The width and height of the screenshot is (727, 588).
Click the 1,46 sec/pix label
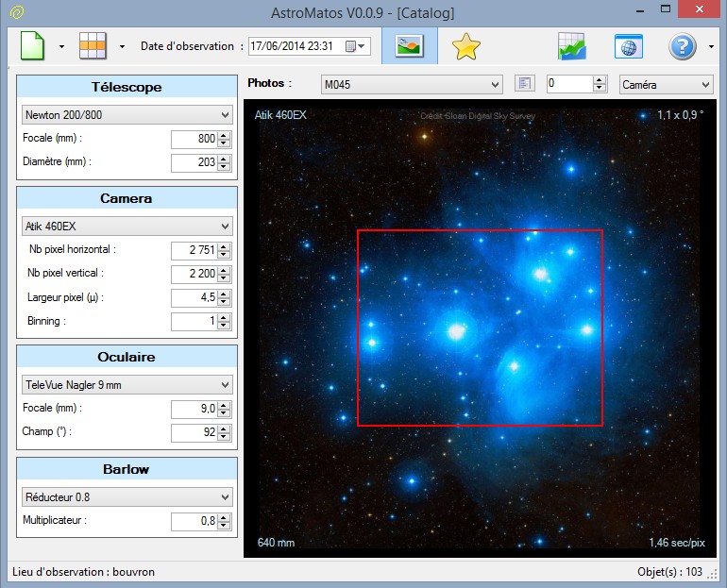pyautogui.click(x=676, y=543)
